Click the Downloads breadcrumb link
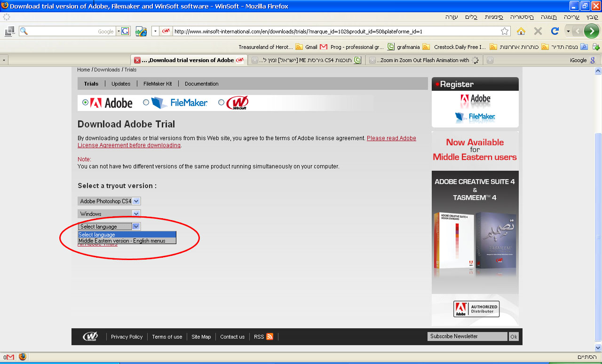The height and width of the screenshot is (364, 602). 107,70
